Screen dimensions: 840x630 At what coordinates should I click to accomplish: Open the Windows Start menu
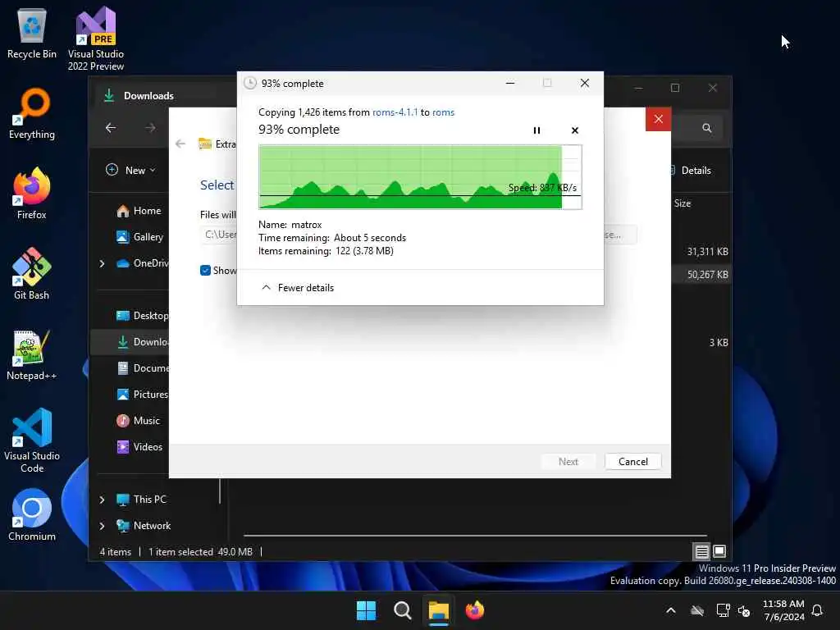pos(366,610)
